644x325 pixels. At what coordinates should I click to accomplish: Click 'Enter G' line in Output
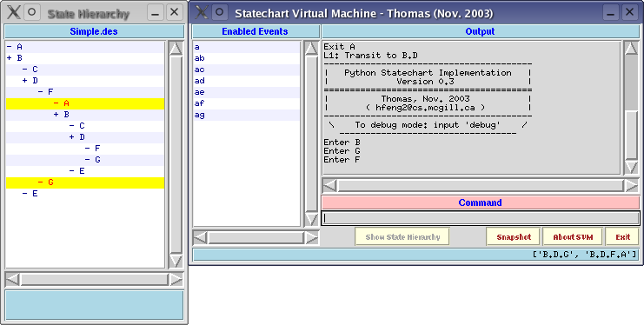[342, 151]
